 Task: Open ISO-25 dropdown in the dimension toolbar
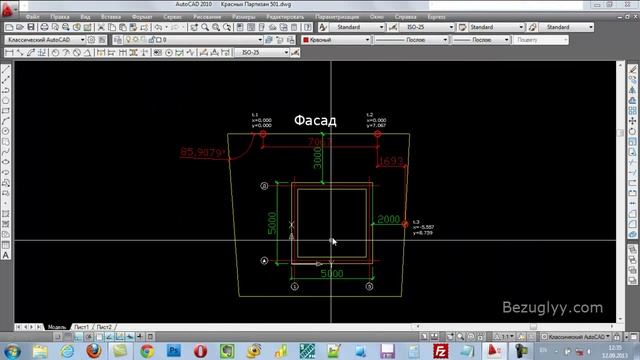point(262,53)
